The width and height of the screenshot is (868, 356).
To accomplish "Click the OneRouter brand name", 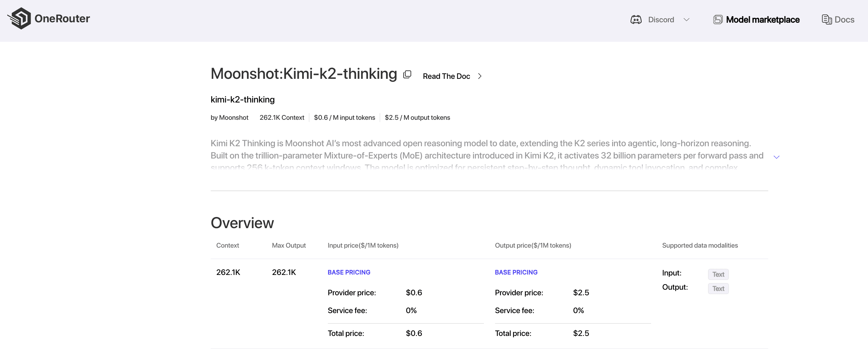I will [x=62, y=18].
